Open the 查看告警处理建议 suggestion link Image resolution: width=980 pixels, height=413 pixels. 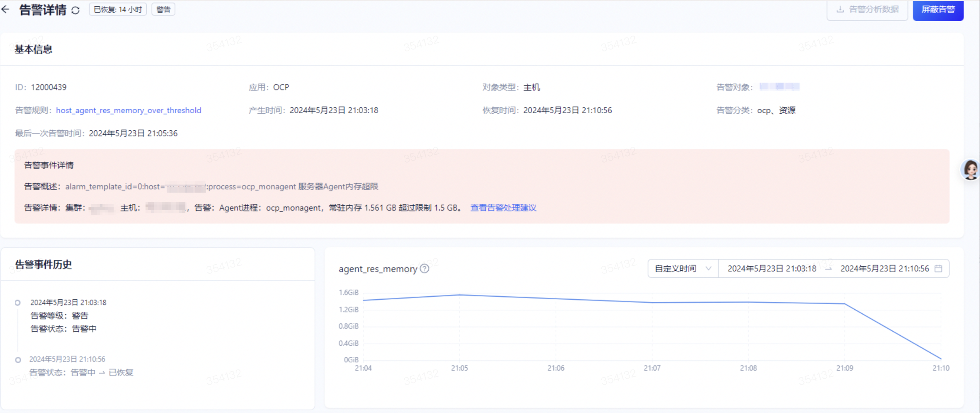pyautogui.click(x=503, y=208)
